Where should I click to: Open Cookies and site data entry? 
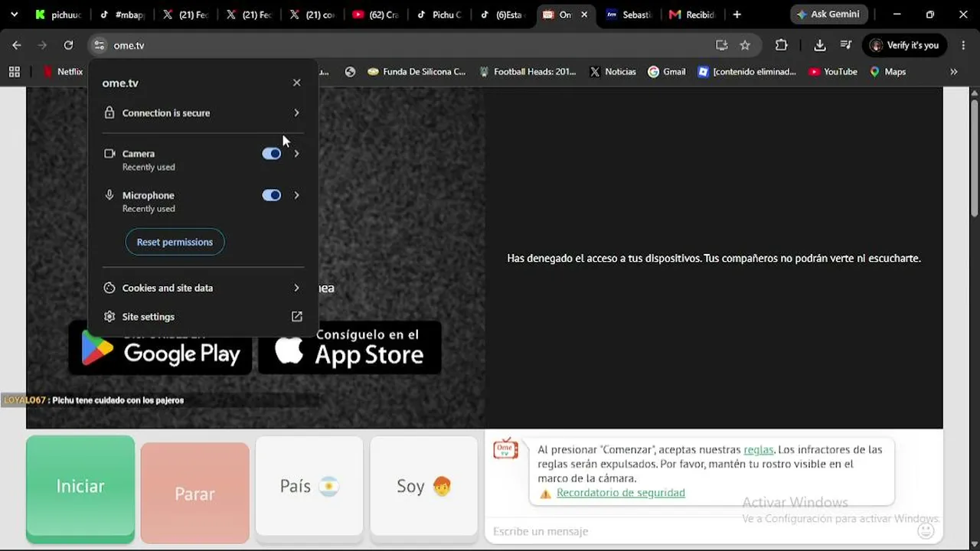[203, 288]
